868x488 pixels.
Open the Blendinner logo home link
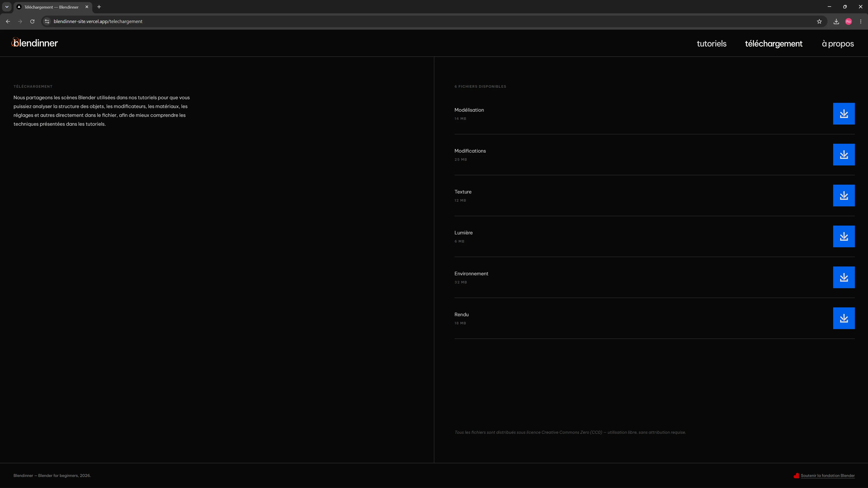35,43
